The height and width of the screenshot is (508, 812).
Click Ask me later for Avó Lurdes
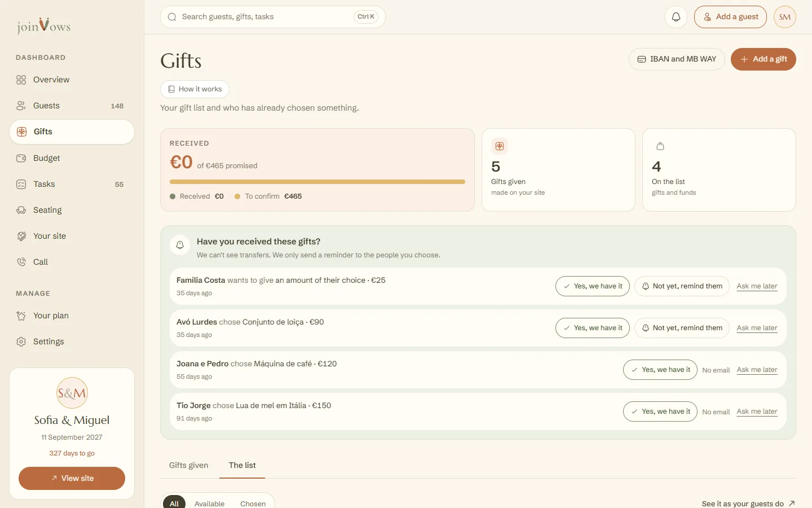[x=757, y=328]
